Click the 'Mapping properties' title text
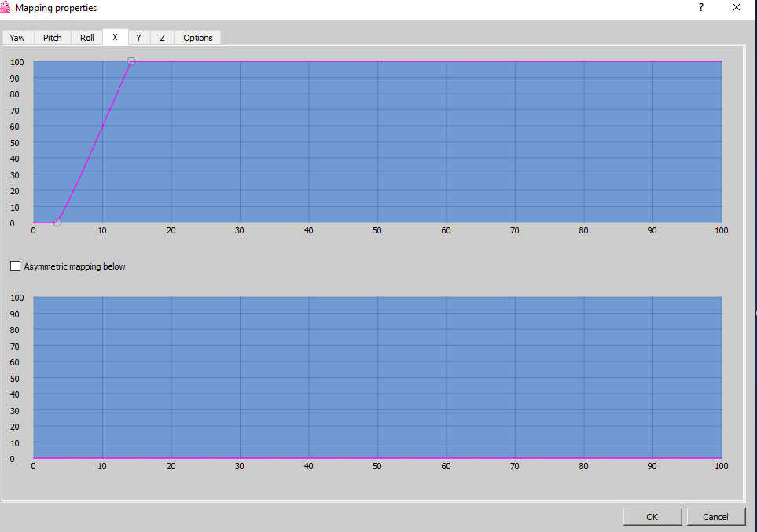 56,8
